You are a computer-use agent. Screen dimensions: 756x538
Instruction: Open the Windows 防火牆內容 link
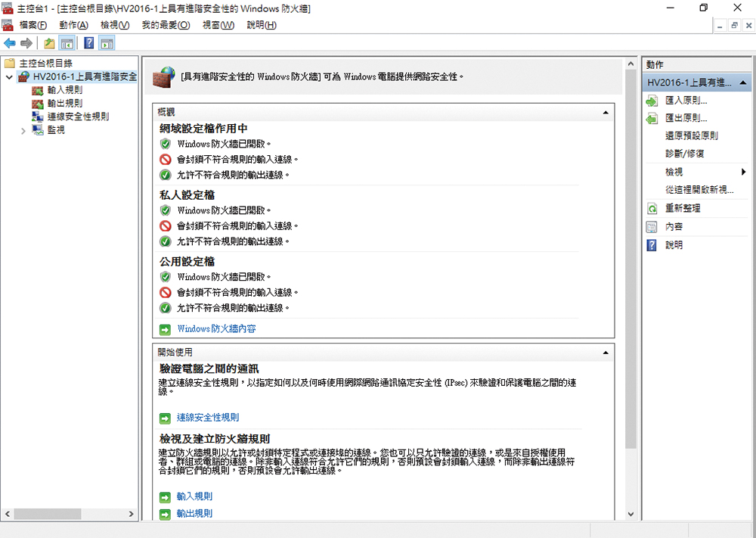(x=216, y=329)
